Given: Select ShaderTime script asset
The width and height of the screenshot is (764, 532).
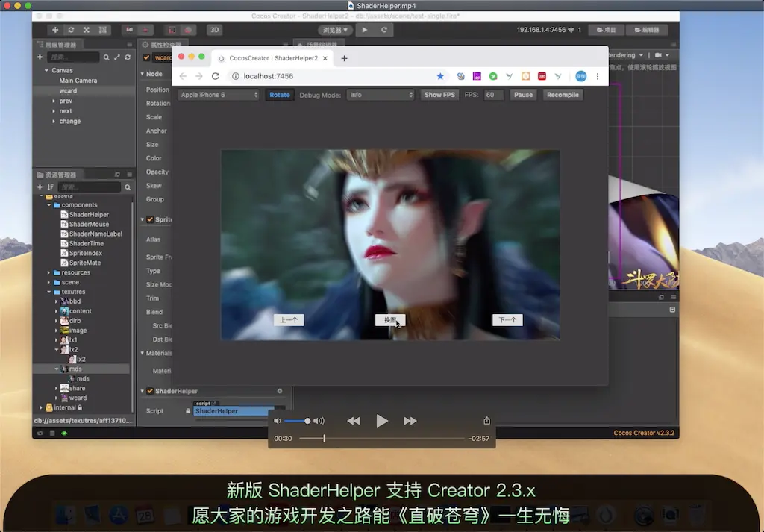Looking at the screenshot, I should pyautogui.click(x=87, y=243).
